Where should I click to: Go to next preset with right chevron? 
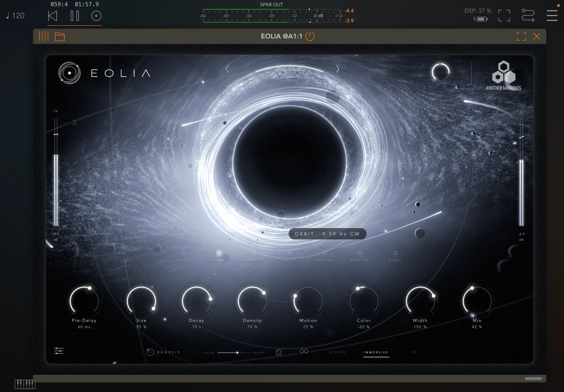pos(338,69)
